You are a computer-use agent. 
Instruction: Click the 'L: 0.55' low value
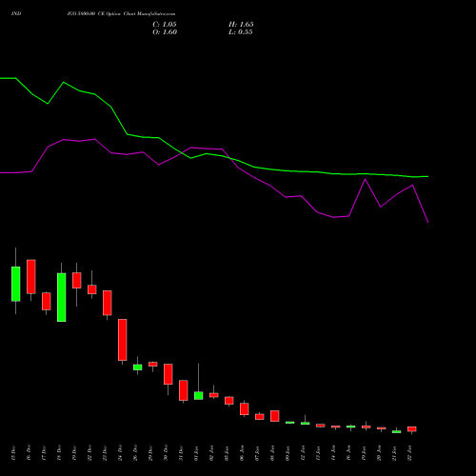[241, 32]
